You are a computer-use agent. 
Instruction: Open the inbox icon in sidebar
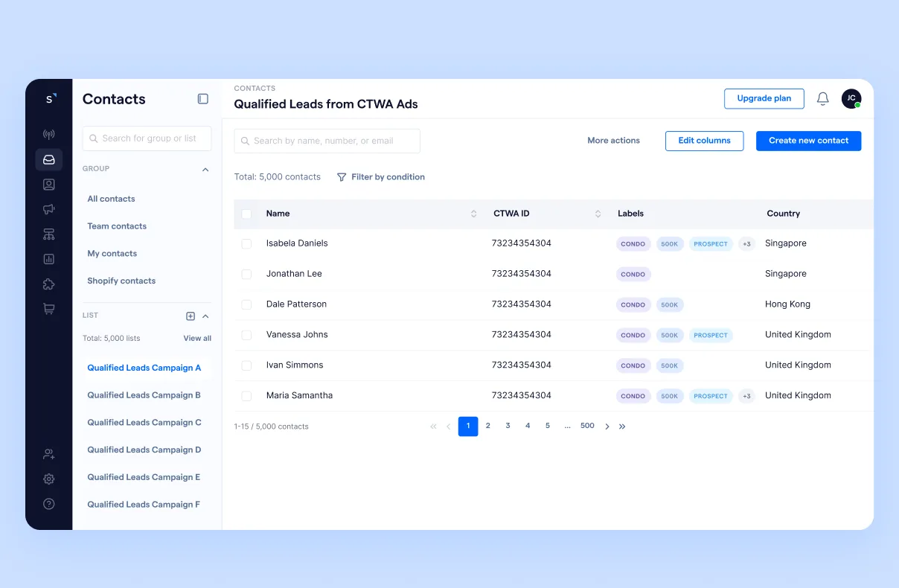(x=49, y=159)
